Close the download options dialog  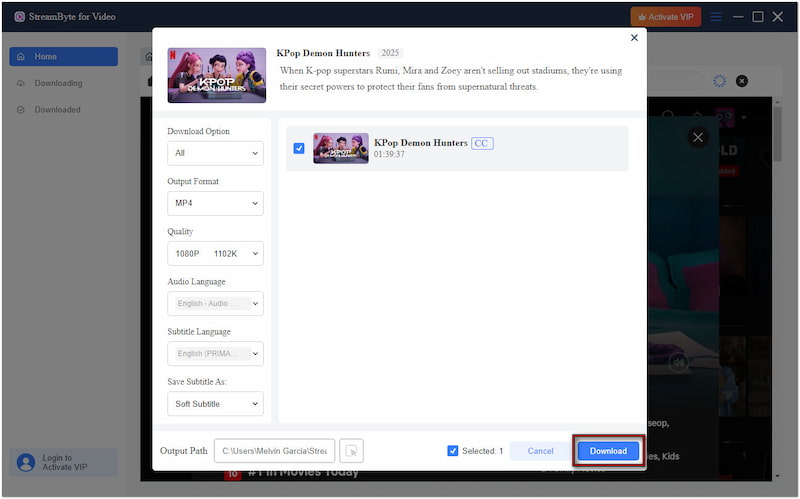634,38
